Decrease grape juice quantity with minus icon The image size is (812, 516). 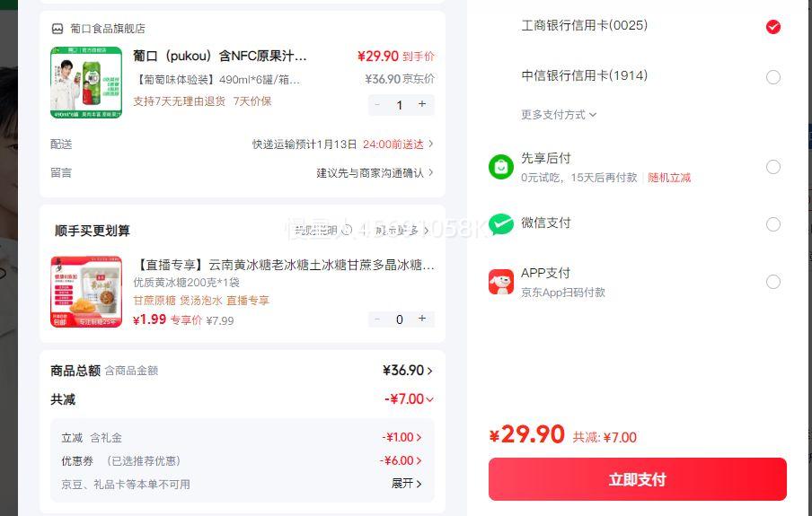tap(377, 105)
